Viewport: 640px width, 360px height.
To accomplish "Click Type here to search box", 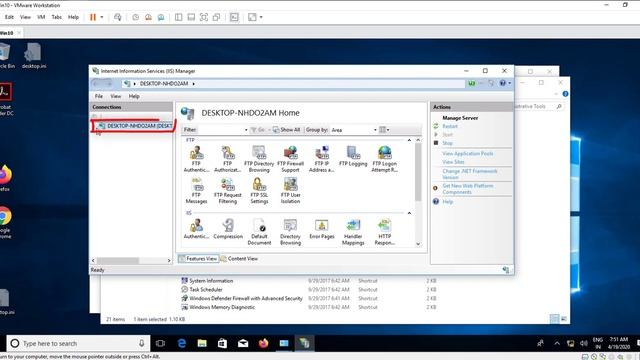I will pyautogui.click(x=78, y=344).
